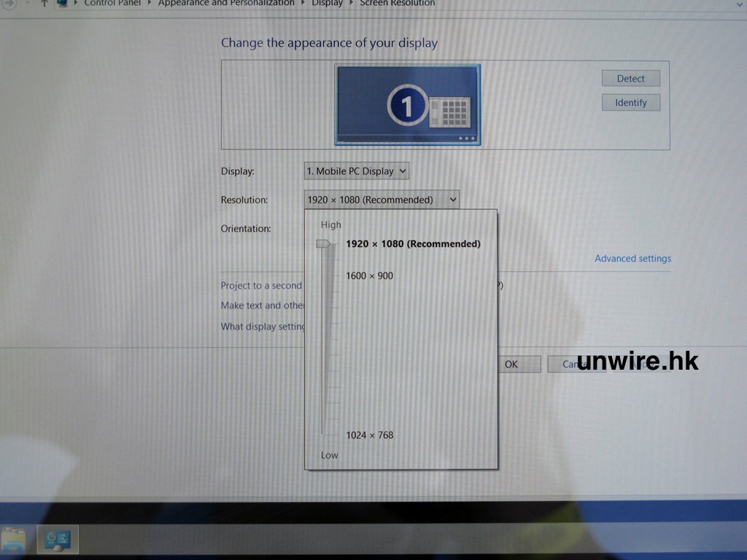The image size is (747, 560).
Task: Choose the 1024 × 768 resolution
Action: 369,435
